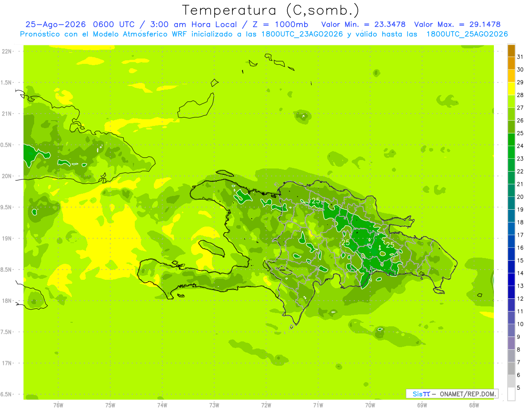Click the '74W' longitude label

click(x=162, y=405)
